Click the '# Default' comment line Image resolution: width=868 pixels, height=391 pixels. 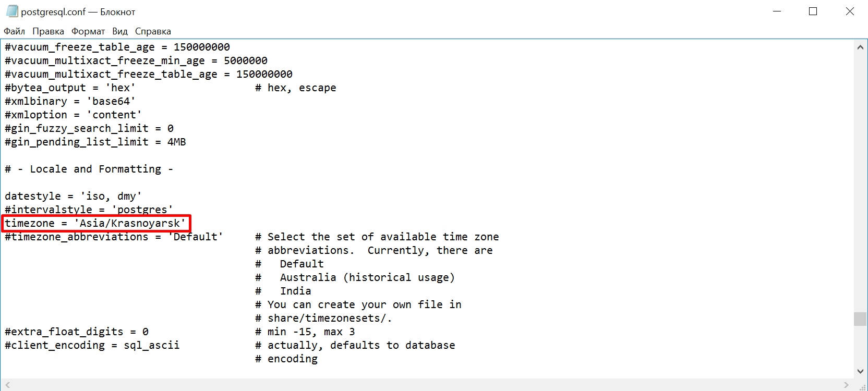point(290,264)
